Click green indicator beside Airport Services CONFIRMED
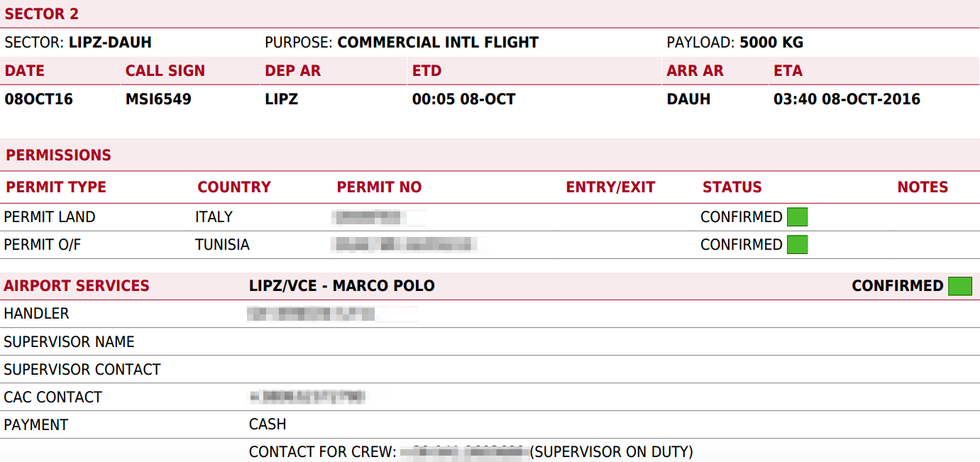This screenshot has width=980, height=462. pos(959,286)
